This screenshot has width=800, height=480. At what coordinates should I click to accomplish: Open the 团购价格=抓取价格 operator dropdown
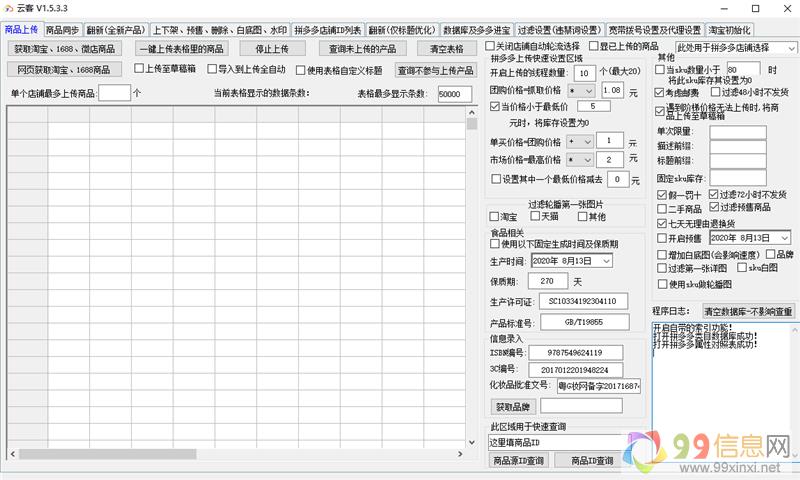[x=578, y=90]
